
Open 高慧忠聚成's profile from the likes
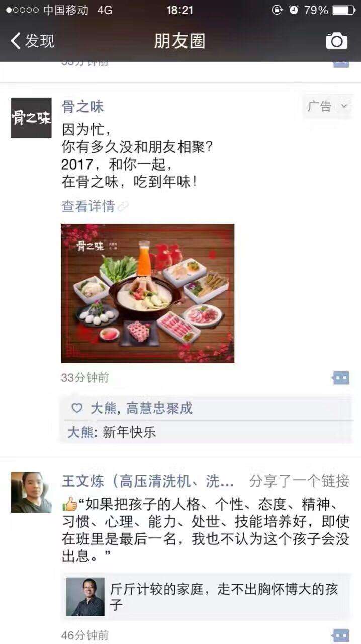[159, 408]
